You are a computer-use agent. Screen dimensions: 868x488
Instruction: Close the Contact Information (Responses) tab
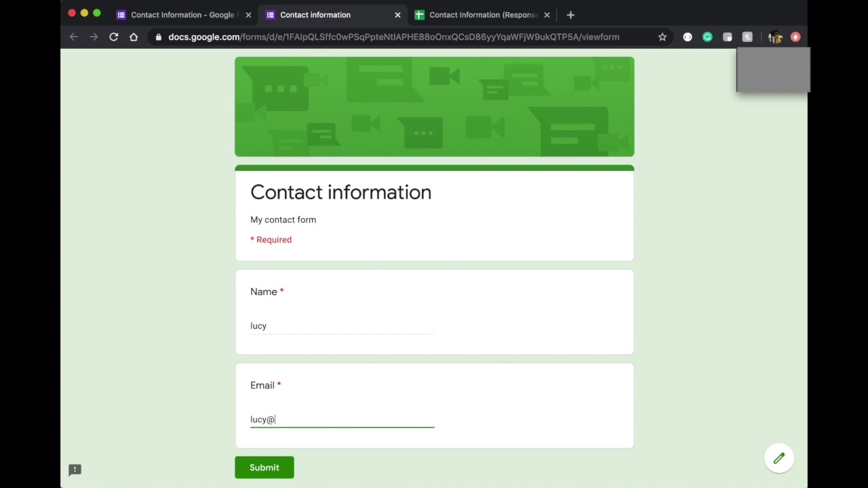click(547, 15)
